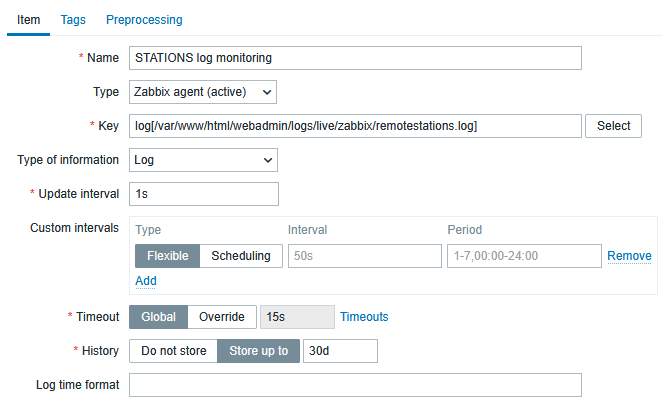The width and height of the screenshot is (662, 405).
Task: Expand the Type of information dropdown
Action: coord(203,160)
